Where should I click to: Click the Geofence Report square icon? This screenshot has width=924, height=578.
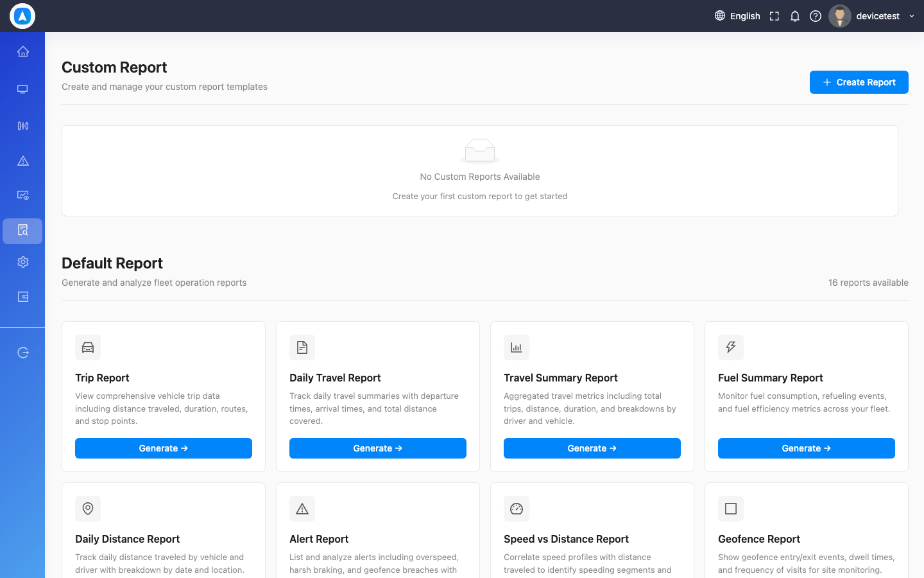coord(731,509)
